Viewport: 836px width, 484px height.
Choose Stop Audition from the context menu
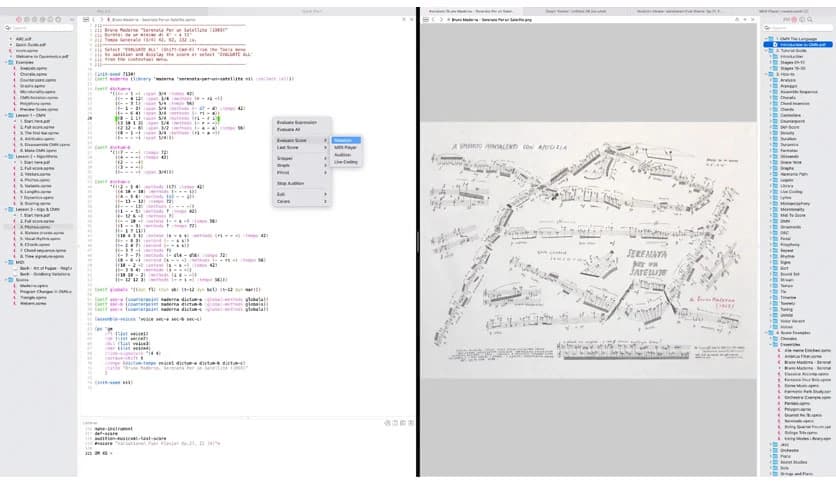pos(290,183)
